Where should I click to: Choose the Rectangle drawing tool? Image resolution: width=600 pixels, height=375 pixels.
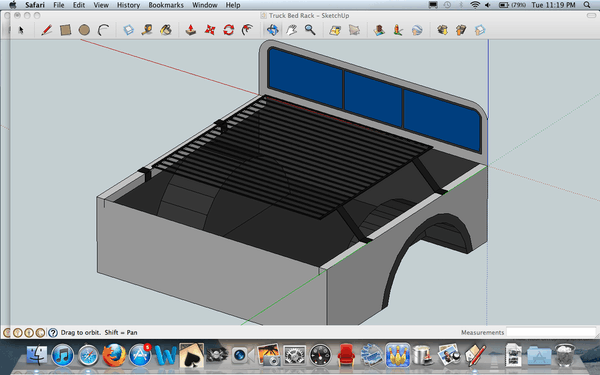pyautogui.click(x=65, y=30)
